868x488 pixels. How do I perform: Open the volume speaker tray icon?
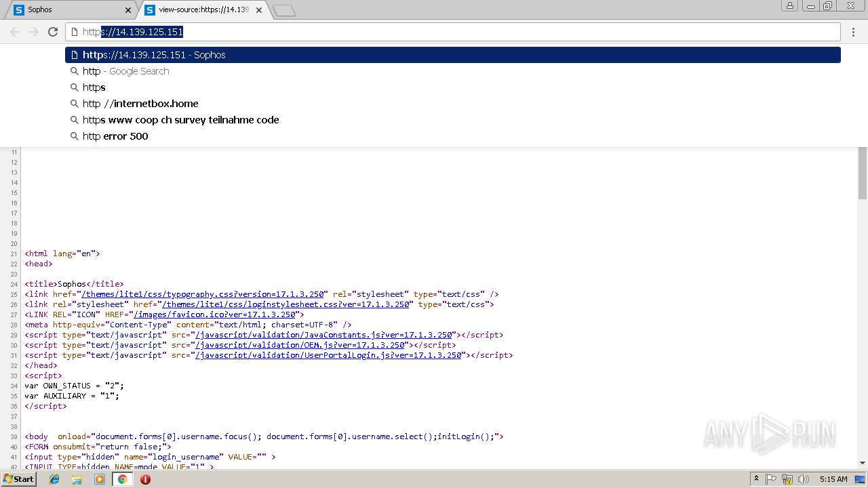(804, 479)
